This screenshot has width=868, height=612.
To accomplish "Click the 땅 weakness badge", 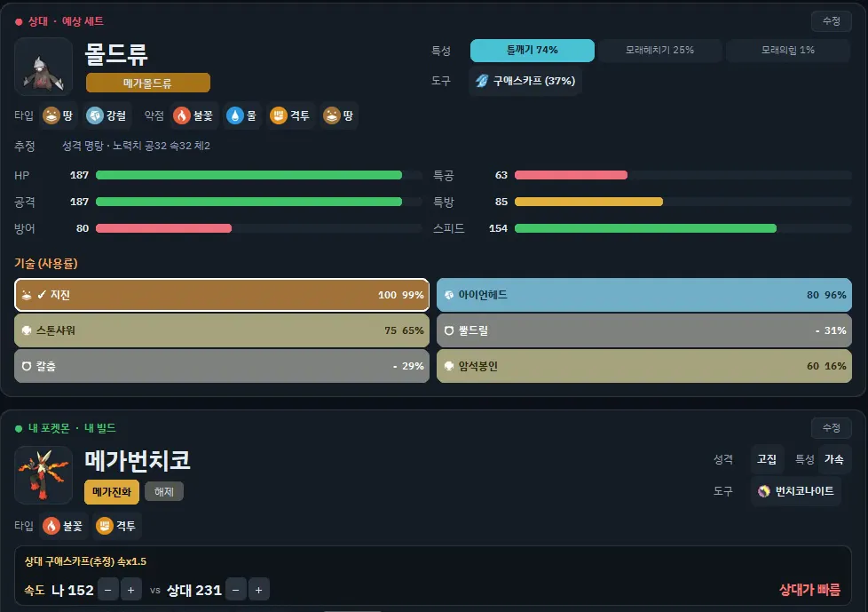I will coord(339,115).
